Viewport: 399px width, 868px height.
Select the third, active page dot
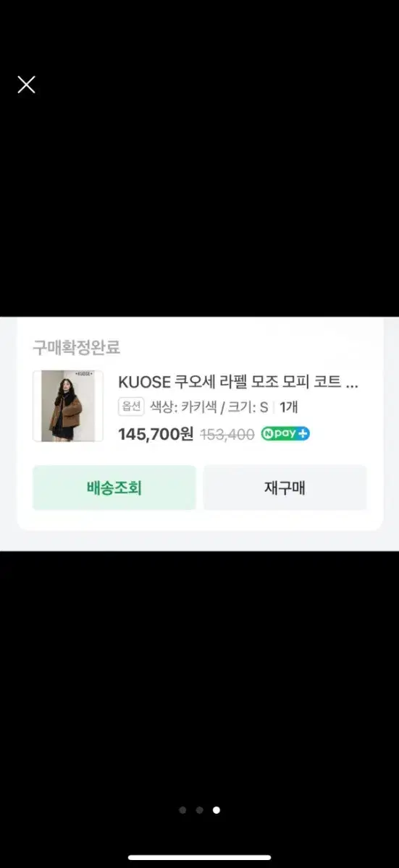pos(217,810)
